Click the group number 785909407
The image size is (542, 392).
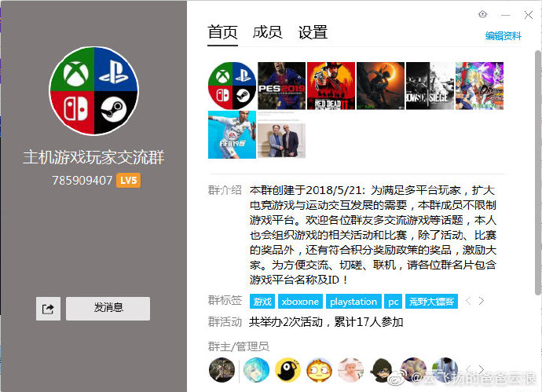click(82, 181)
